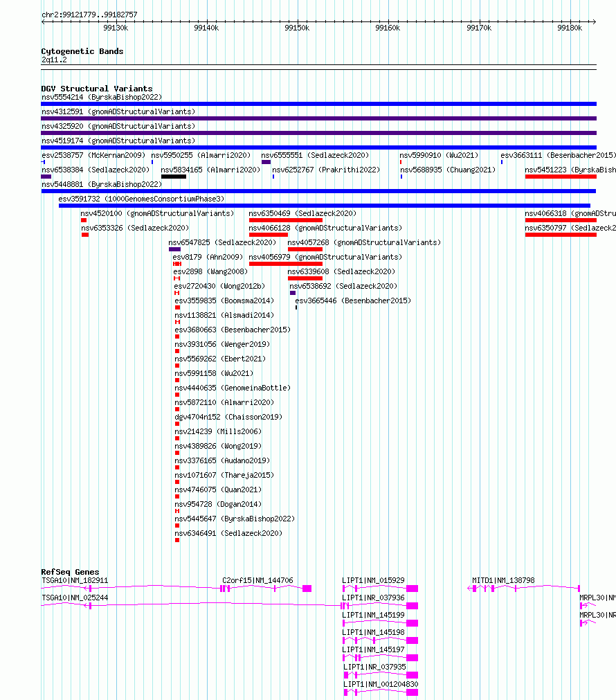
Task: Open LIPT1|NM_145198 transcript label
Action: pyautogui.click(x=373, y=633)
